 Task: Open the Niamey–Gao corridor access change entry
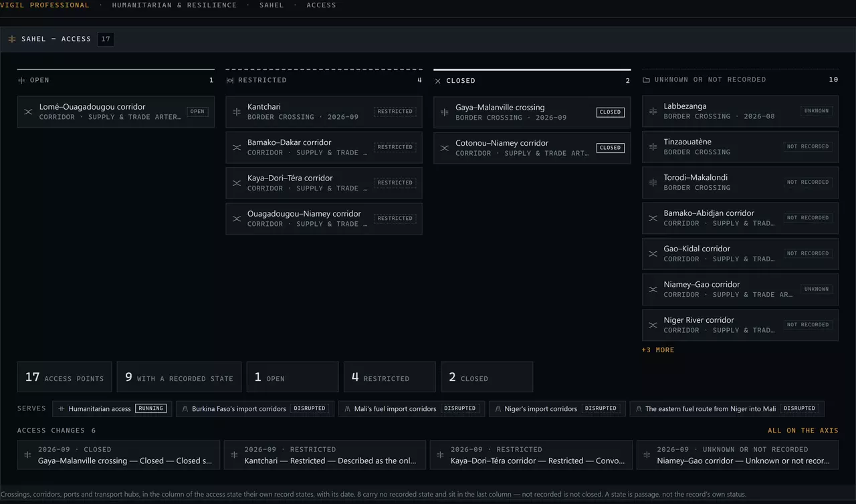click(x=737, y=455)
